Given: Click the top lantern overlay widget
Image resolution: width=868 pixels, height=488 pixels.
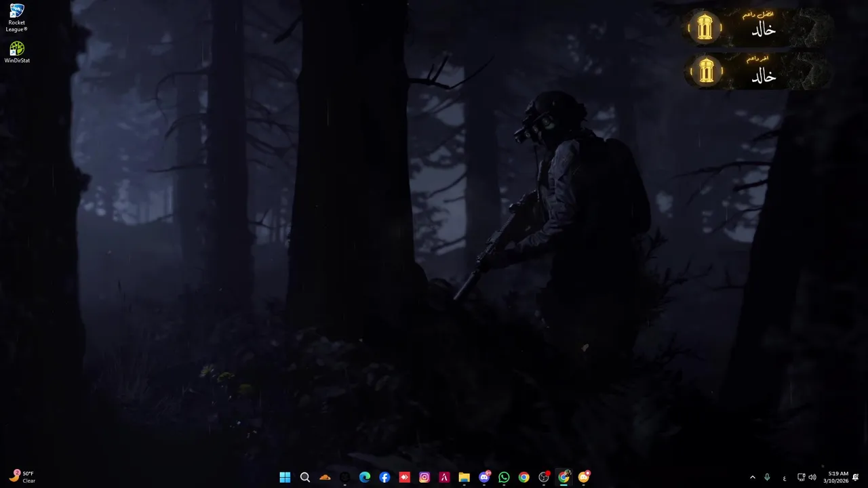Looking at the screenshot, I should [758, 28].
